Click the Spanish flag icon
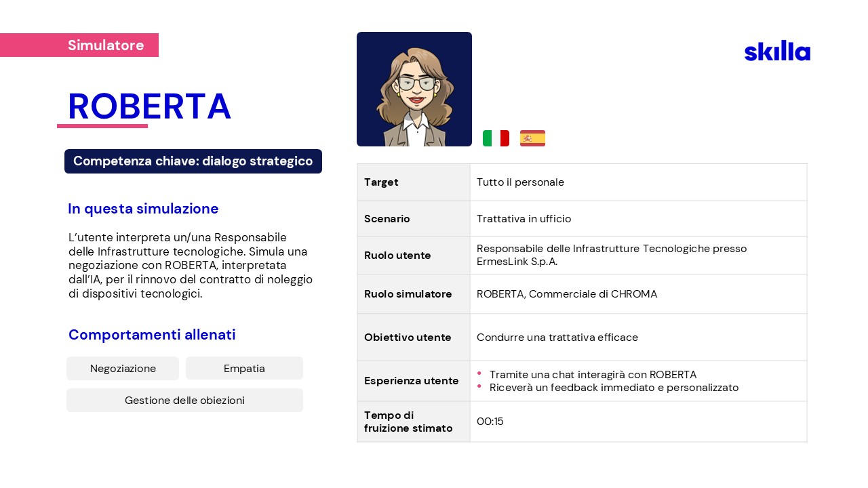868x488 pixels. click(532, 138)
